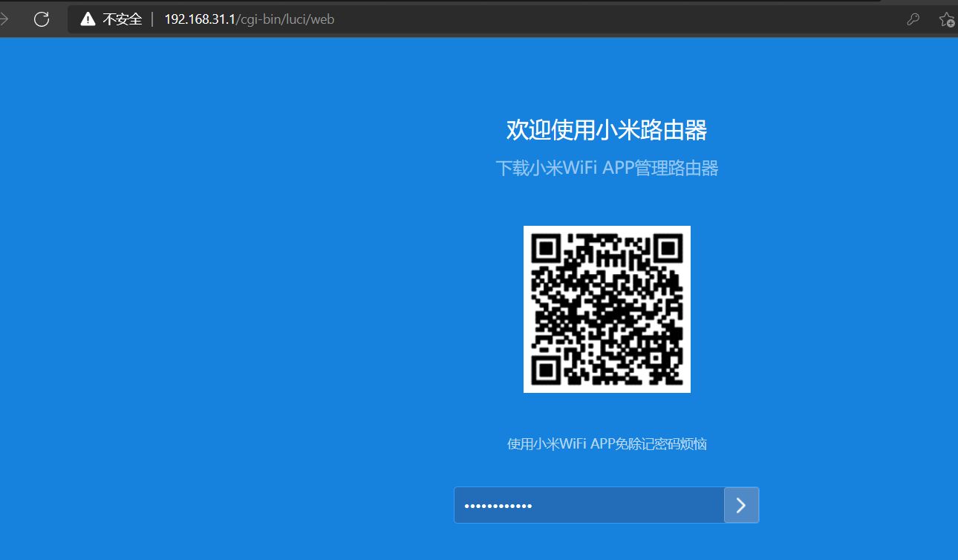Focus the router password input field
The width and height of the screenshot is (958, 560).
point(589,505)
